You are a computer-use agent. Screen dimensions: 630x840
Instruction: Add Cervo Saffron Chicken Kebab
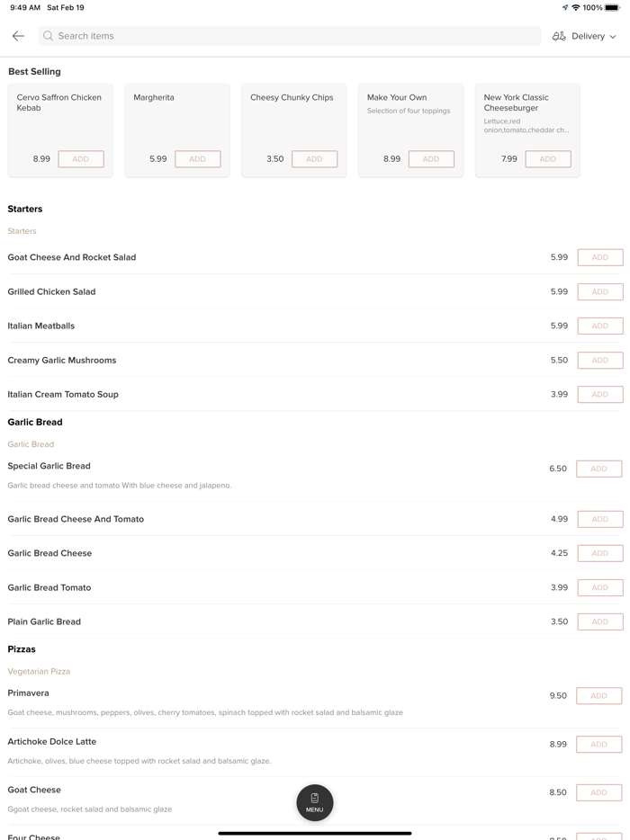[81, 159]
